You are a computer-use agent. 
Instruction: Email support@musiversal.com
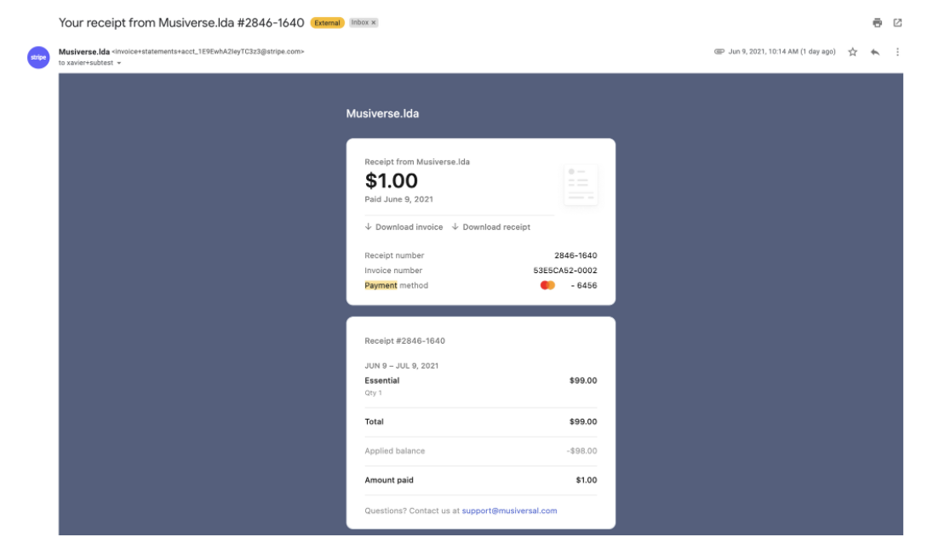pyautogui.click(x=509, y=511)
